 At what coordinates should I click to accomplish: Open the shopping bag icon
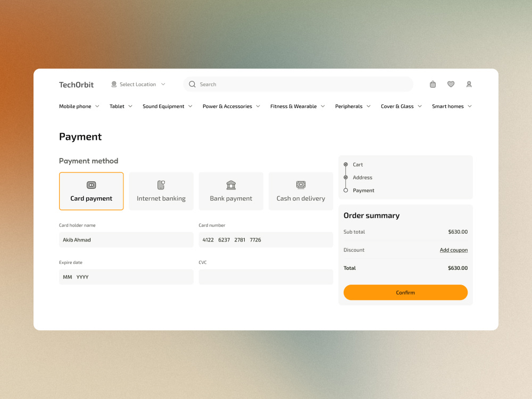click(433, 84)
